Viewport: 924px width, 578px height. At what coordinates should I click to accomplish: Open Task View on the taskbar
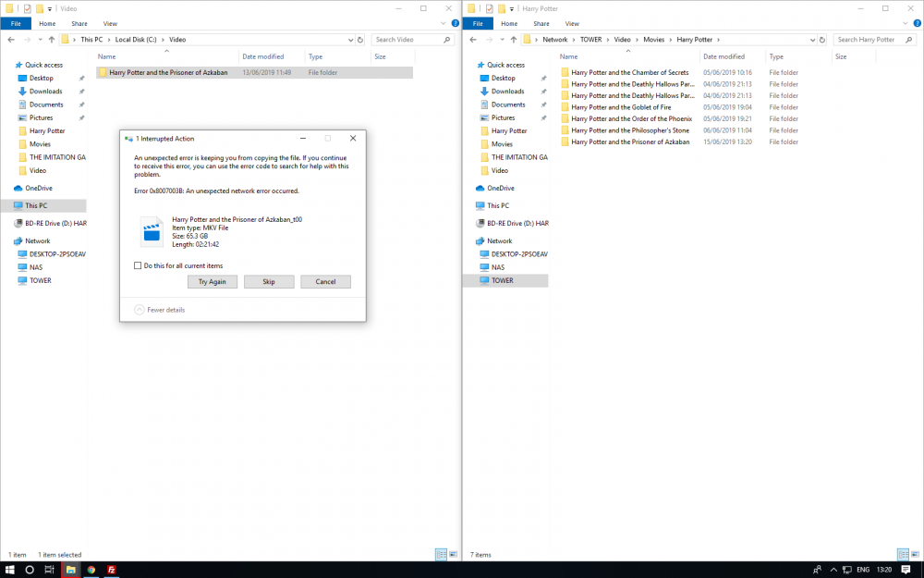pos(50,570)
